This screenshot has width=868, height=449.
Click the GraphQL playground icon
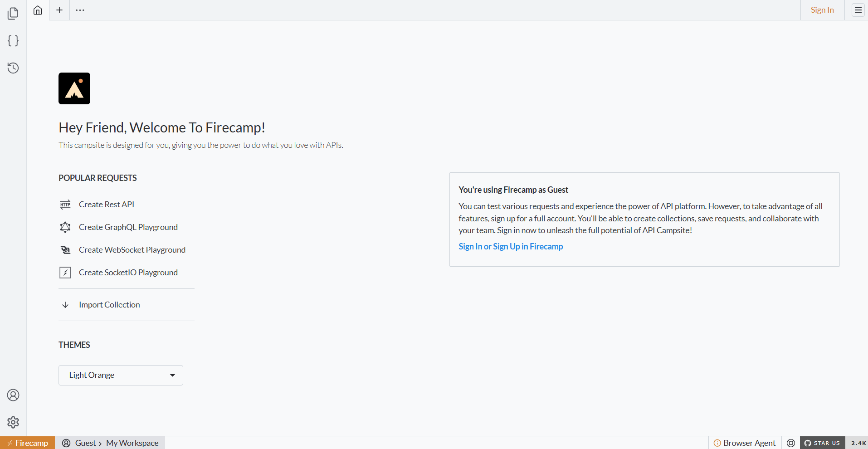pyautogui.click(x=65, y=227)
